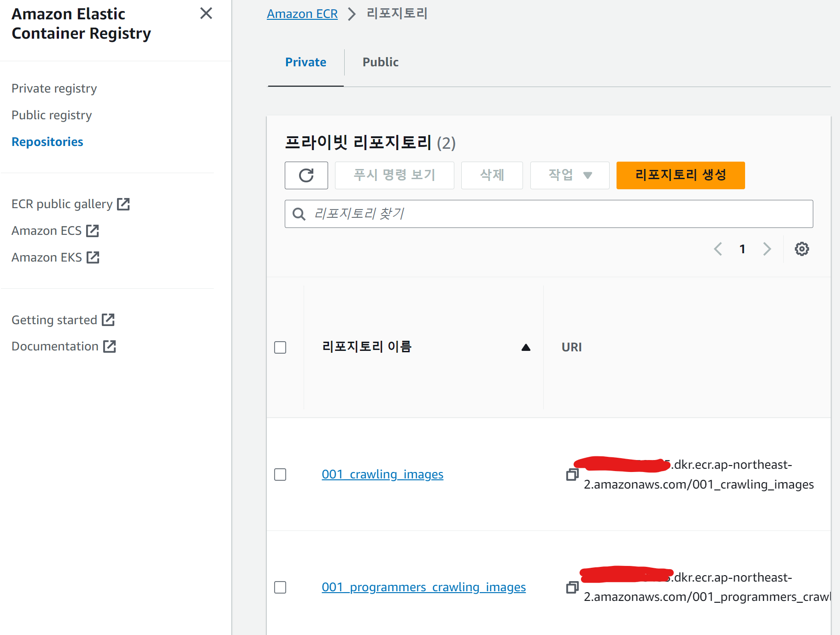Close the Amazon ECR side navigation panel
The image size is (840, 635).
coord(206,13)
